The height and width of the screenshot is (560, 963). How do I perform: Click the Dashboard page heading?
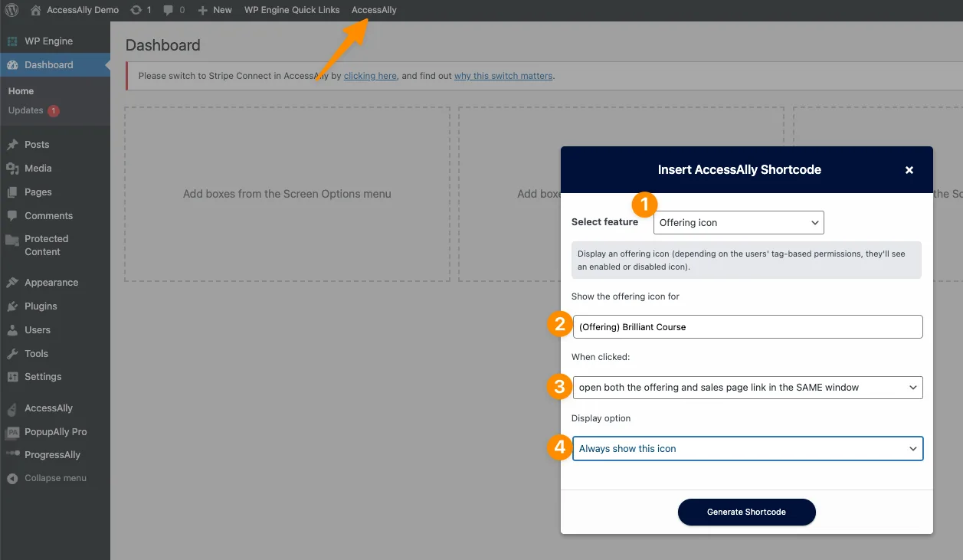[x=163, y=45]
